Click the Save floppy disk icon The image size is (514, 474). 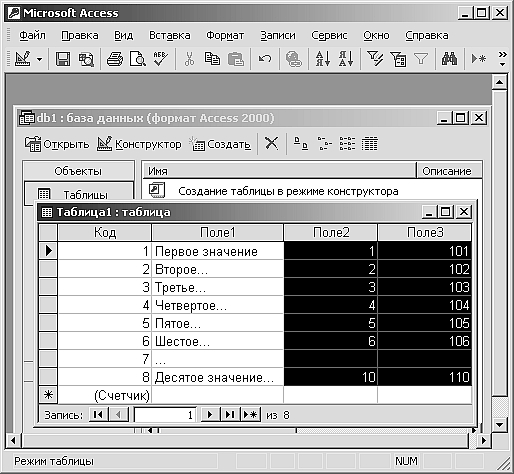pyautogui.click(x=63, y=59)
